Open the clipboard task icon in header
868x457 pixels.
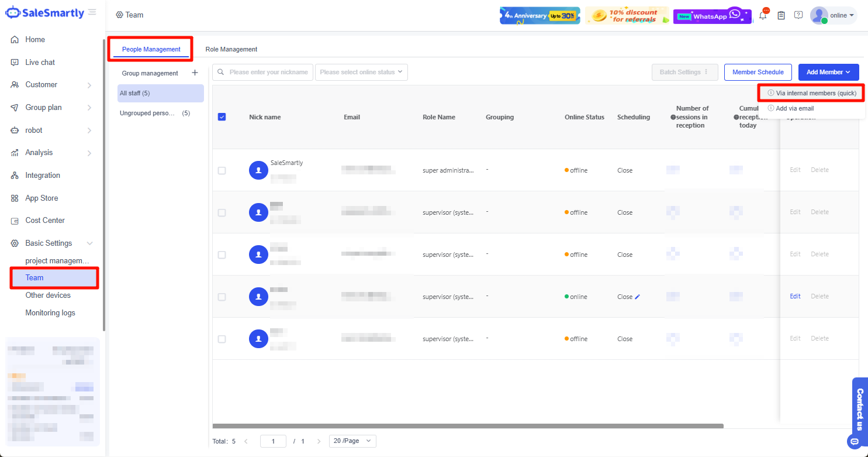[781, 16]
